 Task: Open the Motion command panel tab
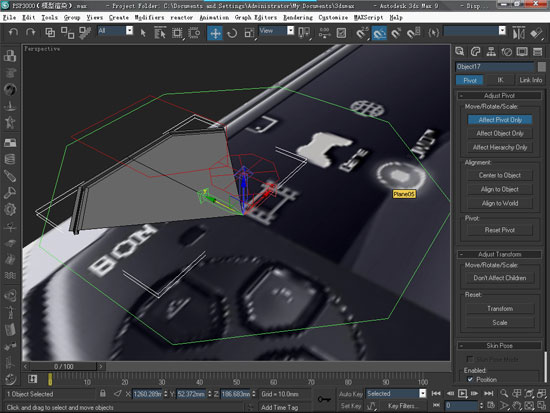[507, 52]
